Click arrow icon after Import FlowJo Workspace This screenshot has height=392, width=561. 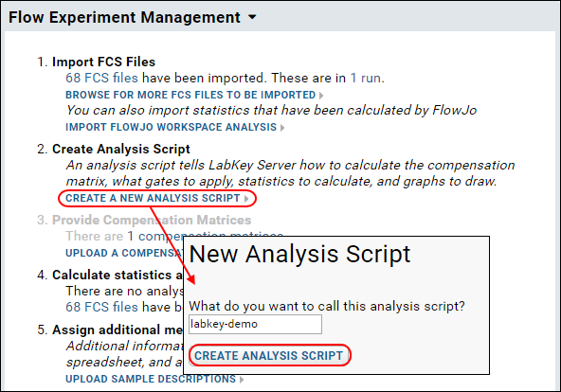(282, 128)
